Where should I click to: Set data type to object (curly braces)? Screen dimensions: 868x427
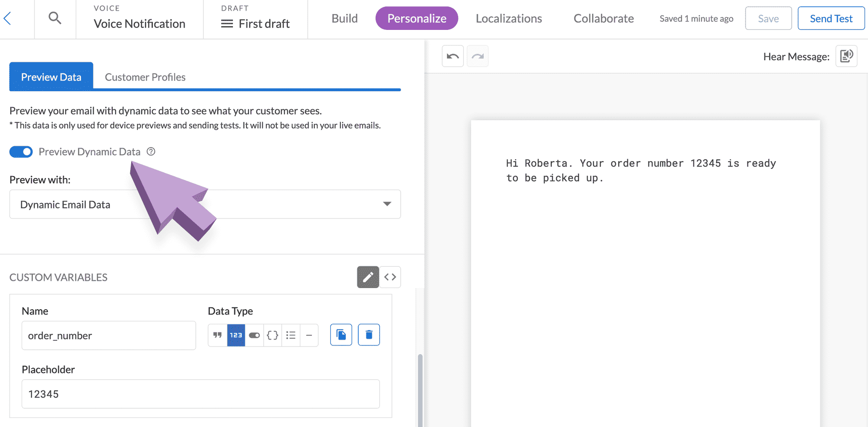point(272,335)
